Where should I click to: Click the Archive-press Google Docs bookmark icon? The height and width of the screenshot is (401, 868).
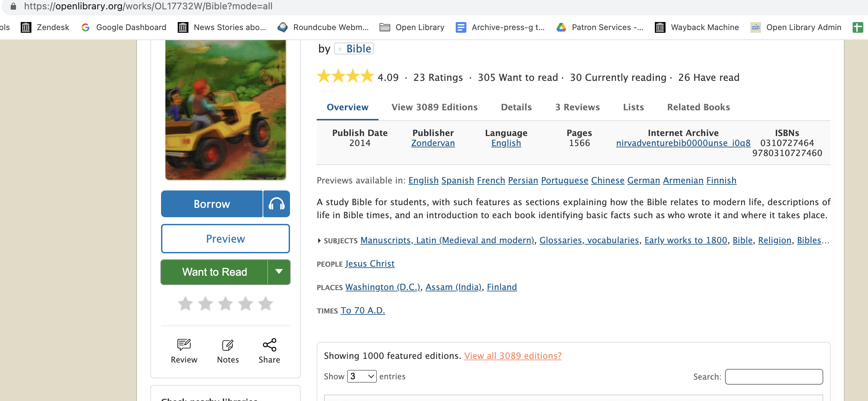click(x=461, y=27)
